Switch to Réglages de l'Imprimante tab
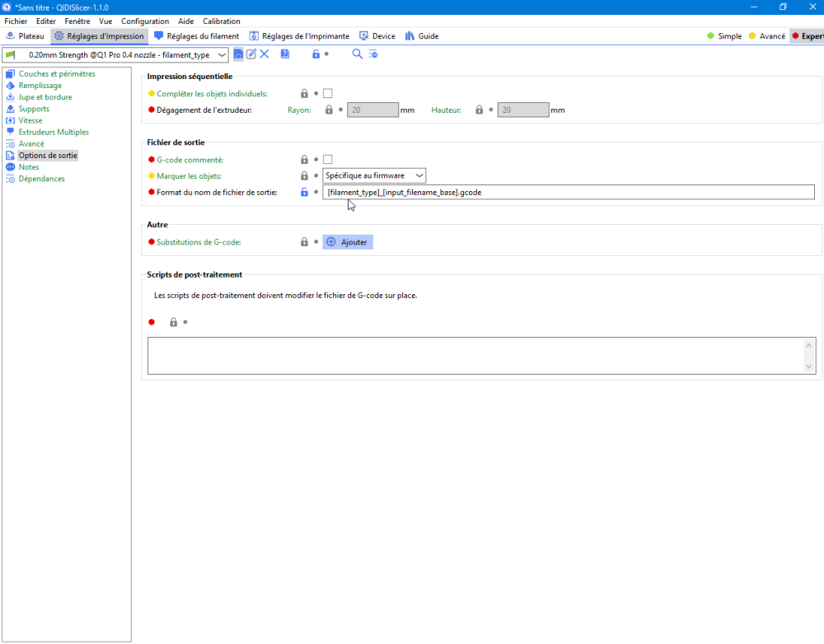Screen dimensions: 824x644 point(299,36)
